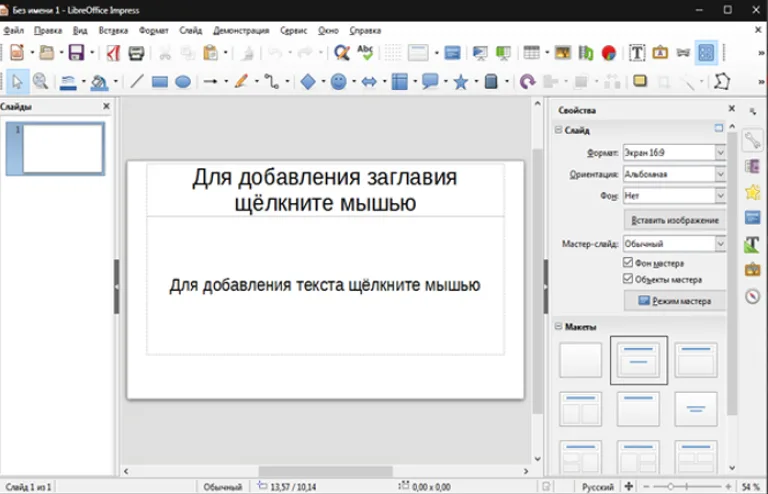The image size is (768, 494).
Task: Select the Zoom and pan tool
Action: 40,82
